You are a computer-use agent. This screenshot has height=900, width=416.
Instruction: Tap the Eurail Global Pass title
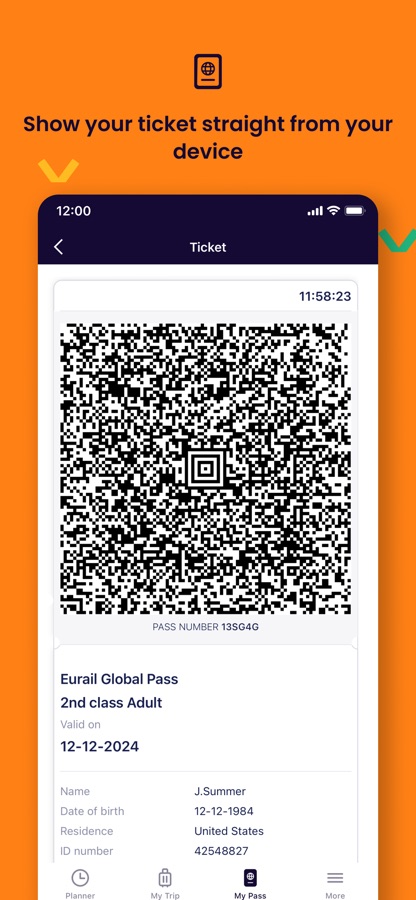119,679
